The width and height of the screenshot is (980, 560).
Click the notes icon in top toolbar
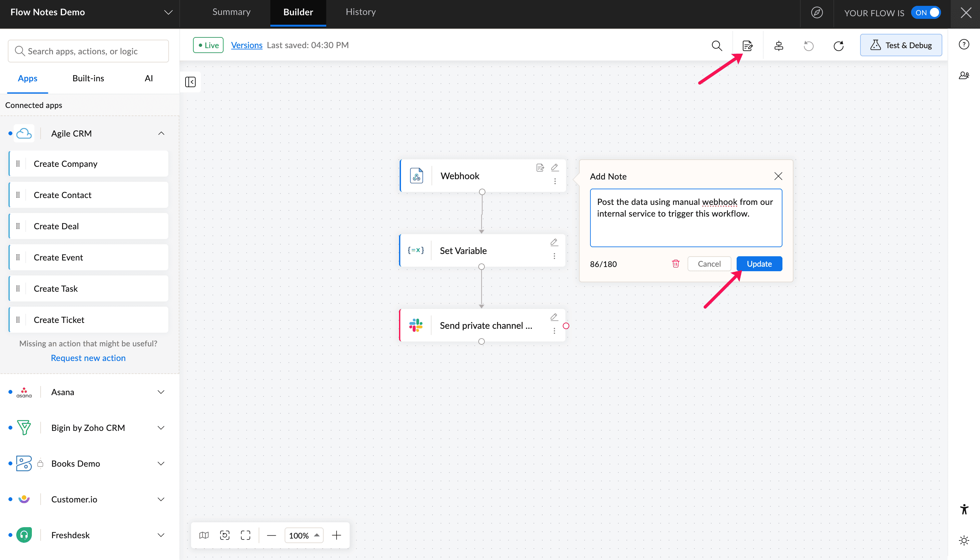click(x=747, y=46)
